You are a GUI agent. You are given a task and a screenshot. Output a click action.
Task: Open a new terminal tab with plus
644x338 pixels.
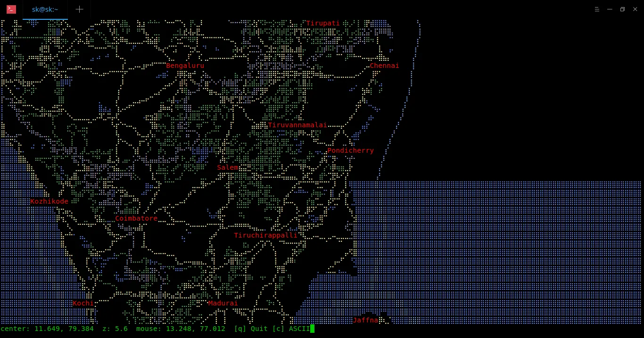(79, 9)
